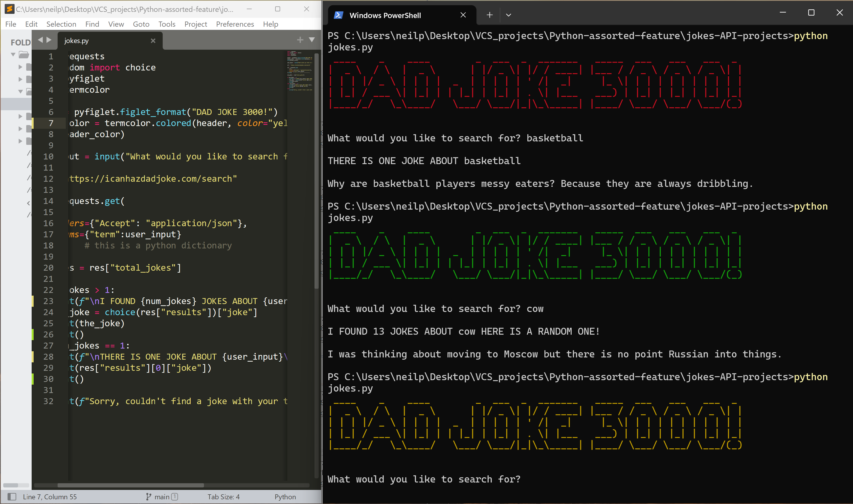Click the modified-files count badge beside main
Viewport: 853px width, 504px height.
175,497
